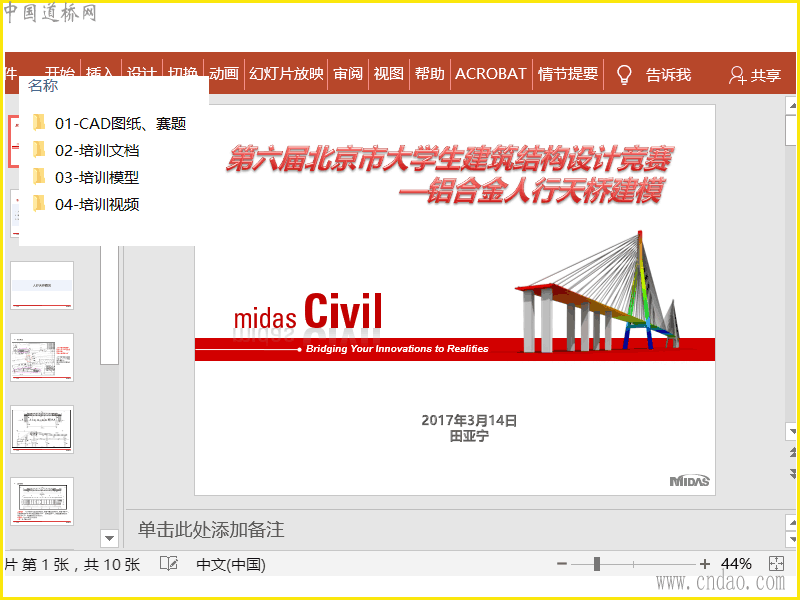Screen dimensions: 800x600
Task: Click the language indicator 中文(中国)
Action: [231, 564]
